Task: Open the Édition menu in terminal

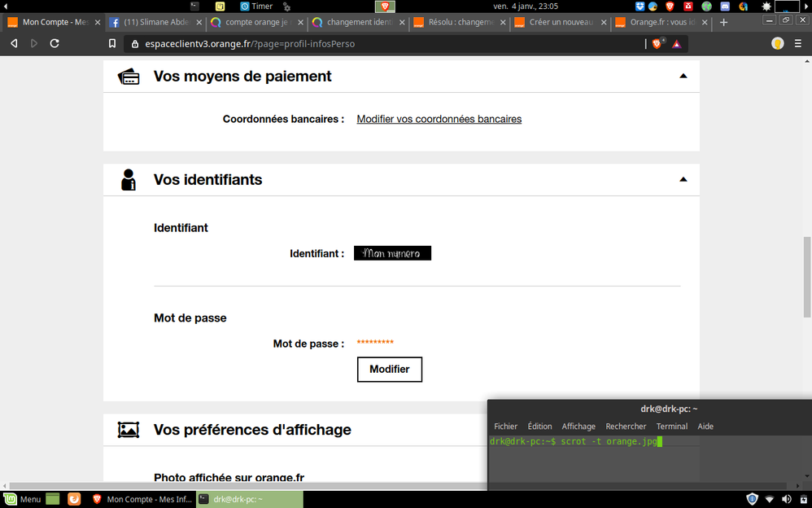Action: (539, 426)
